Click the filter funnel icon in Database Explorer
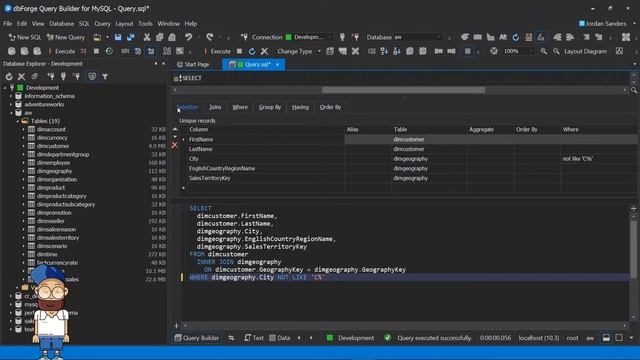Screen dimensions: 640x360 105,76
